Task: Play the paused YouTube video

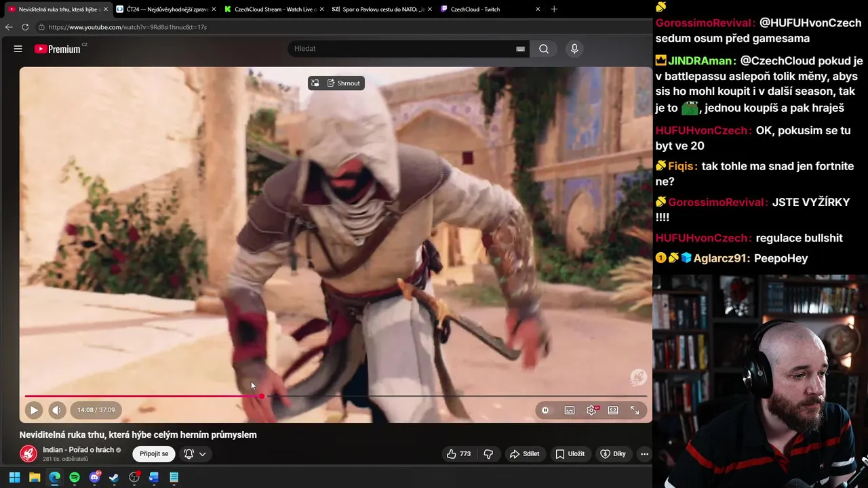Action: 33,410
